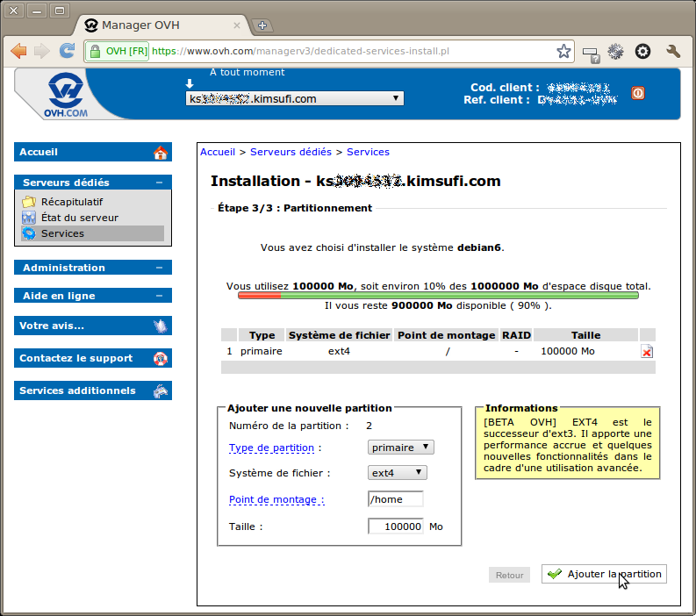
Task: Click the black cog extension icon
Action: [642, 52]
